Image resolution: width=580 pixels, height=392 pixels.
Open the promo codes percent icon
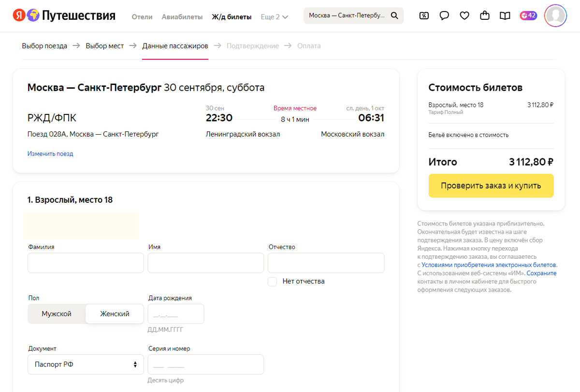[x=424, y=16]
